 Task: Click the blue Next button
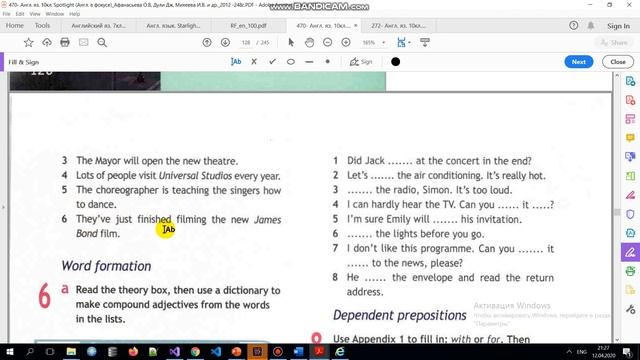pos(579,62)
